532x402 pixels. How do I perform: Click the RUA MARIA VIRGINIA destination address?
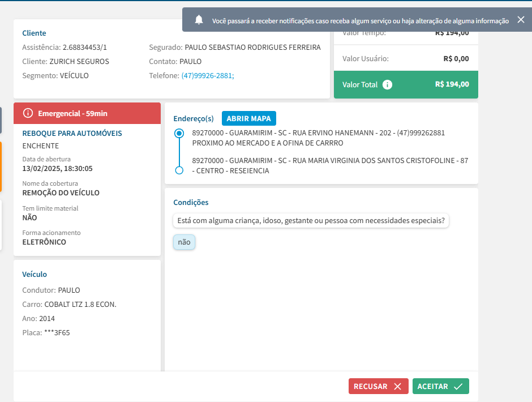pos(330,166)
